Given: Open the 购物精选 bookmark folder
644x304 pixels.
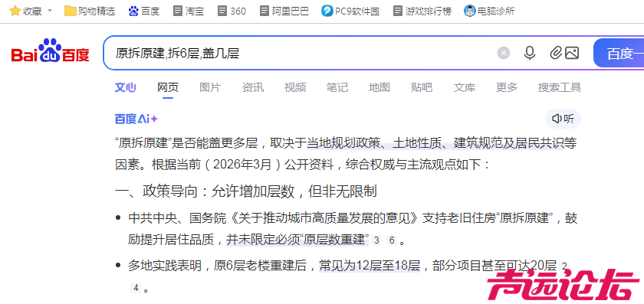Looking at the screenshot, I should (90, 11).
